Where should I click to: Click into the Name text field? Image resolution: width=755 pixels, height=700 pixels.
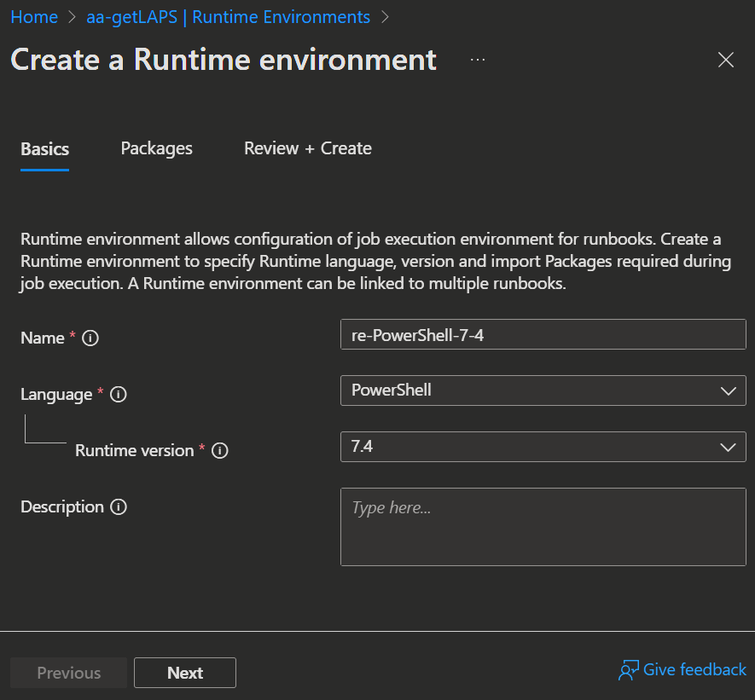[543, 334]
